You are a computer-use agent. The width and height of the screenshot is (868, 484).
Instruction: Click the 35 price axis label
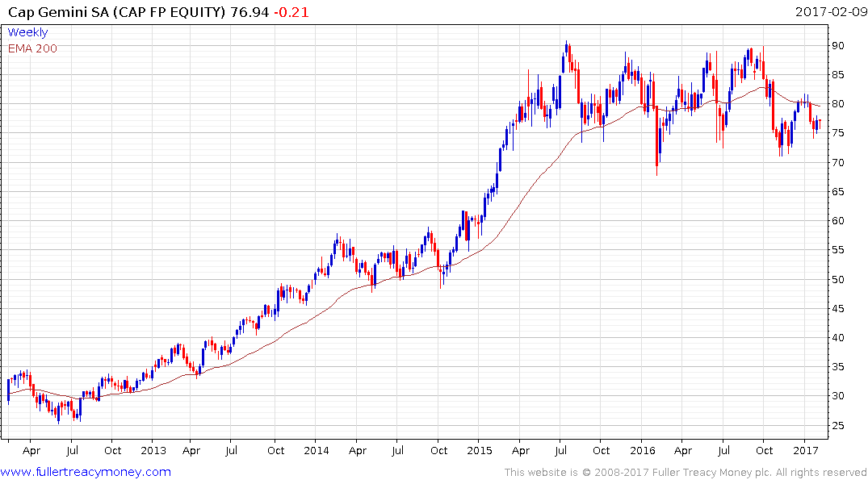pyautogui.click(x=837, y=367)
